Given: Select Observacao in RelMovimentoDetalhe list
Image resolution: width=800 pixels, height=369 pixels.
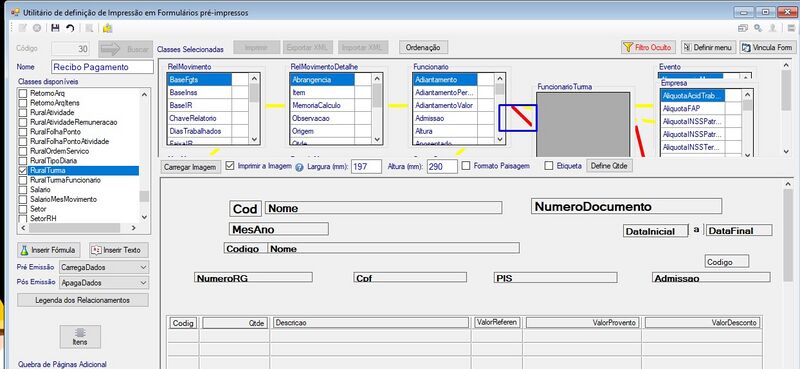Looking at the screenshot, I should point(322,118).
